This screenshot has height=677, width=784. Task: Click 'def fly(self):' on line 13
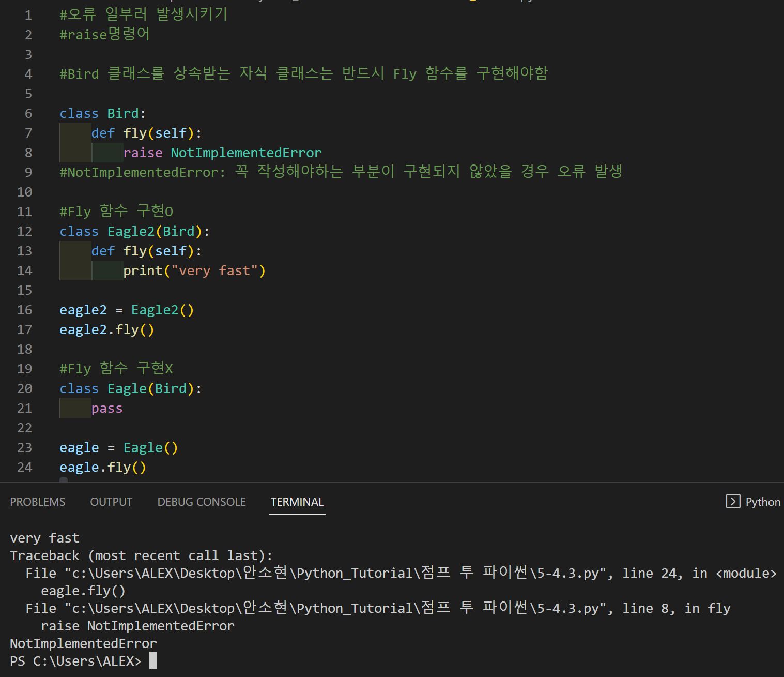(x=146, y=251)
